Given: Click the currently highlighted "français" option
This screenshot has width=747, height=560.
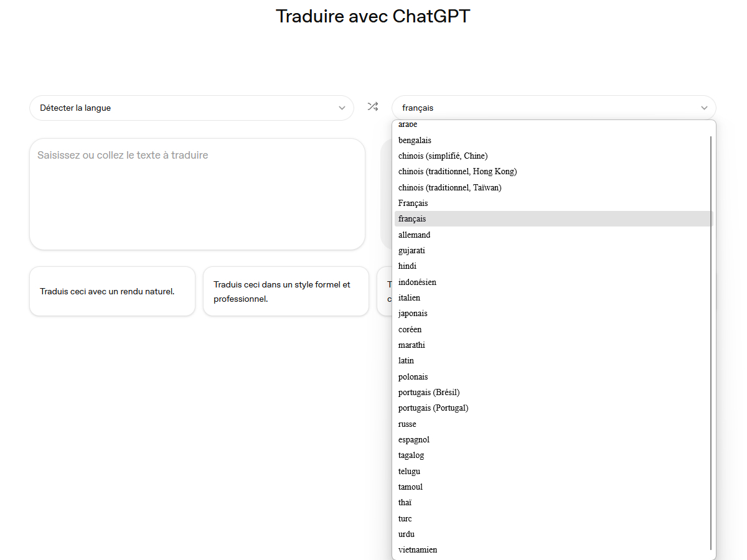Looking at the screenshot, I should (412, 218).
